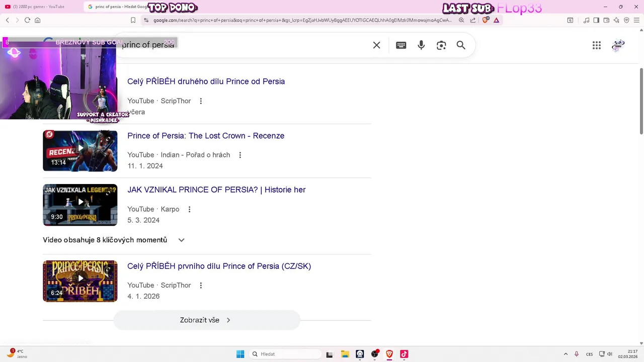Open the Brave Wallet icon

click(x=606, y=20)
